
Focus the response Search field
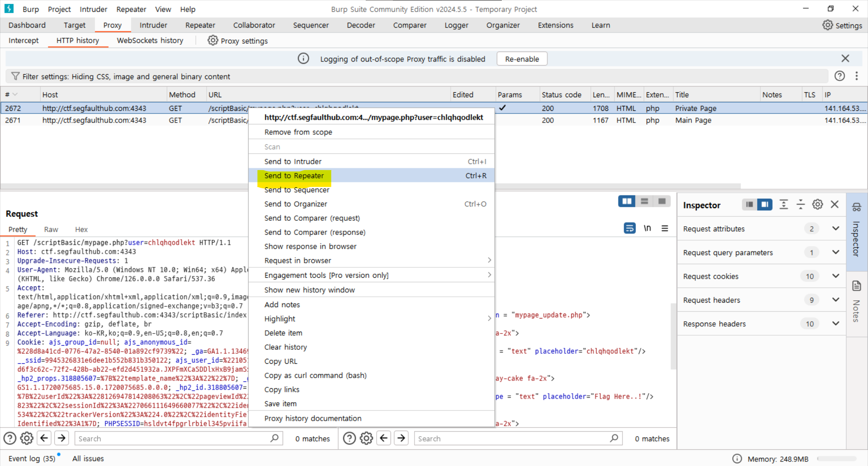tap(518, 438)
